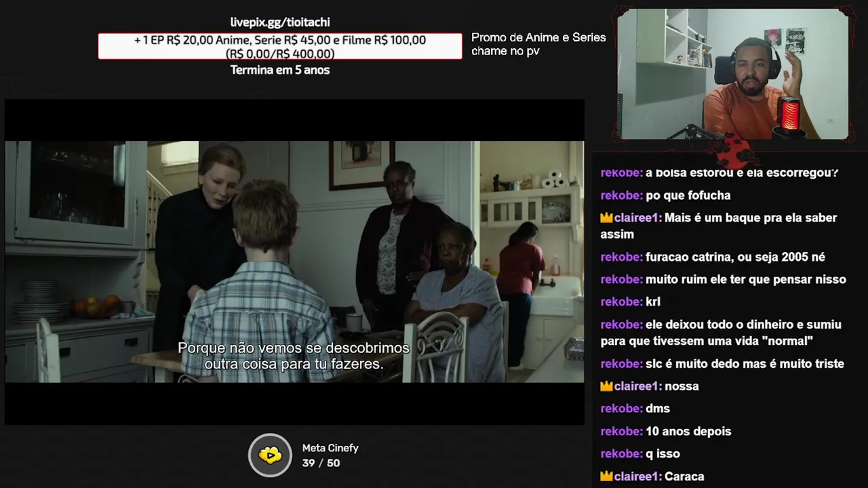The height and width of the screenshot is (488, 868).
Task: Click message 'a bolsa estorou e ela escorregou?'
Action: tap(742, 173)
